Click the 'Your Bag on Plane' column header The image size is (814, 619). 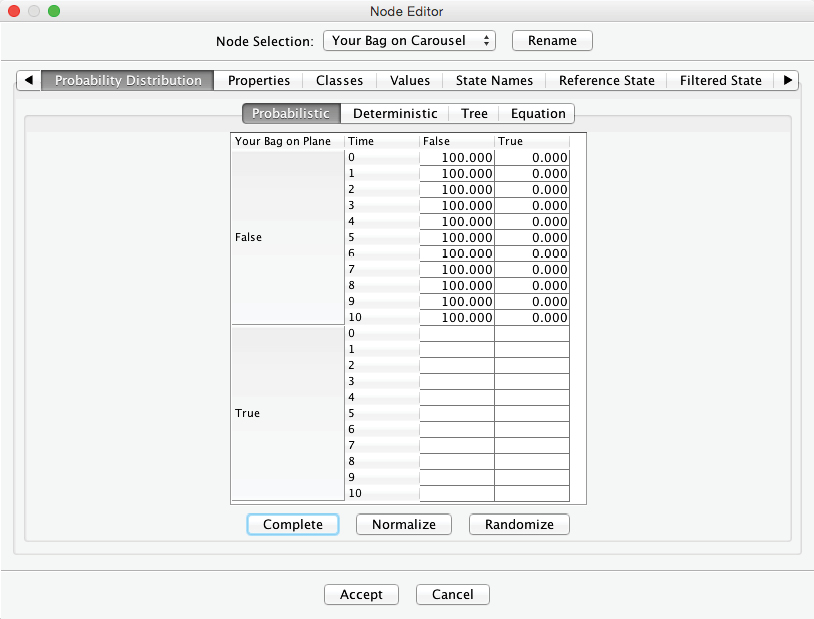288,141
